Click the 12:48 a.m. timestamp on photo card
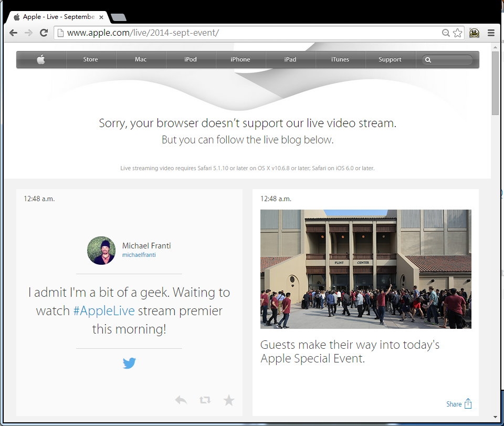Screen dimensions: 504x426 tap(276, 199)
